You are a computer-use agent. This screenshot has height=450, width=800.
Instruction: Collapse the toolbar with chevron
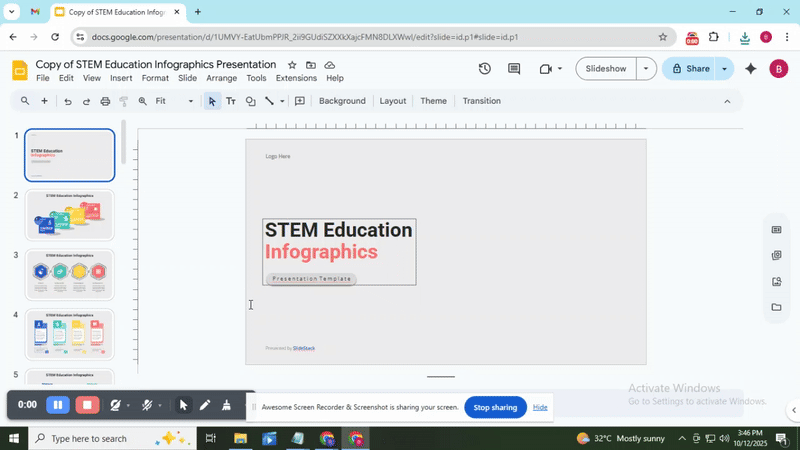tap(727, 101)
